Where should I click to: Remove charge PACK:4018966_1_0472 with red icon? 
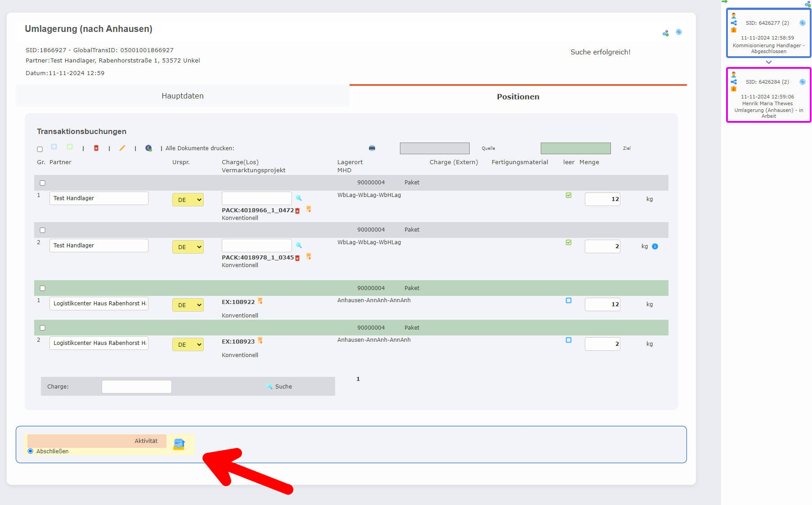297,211
